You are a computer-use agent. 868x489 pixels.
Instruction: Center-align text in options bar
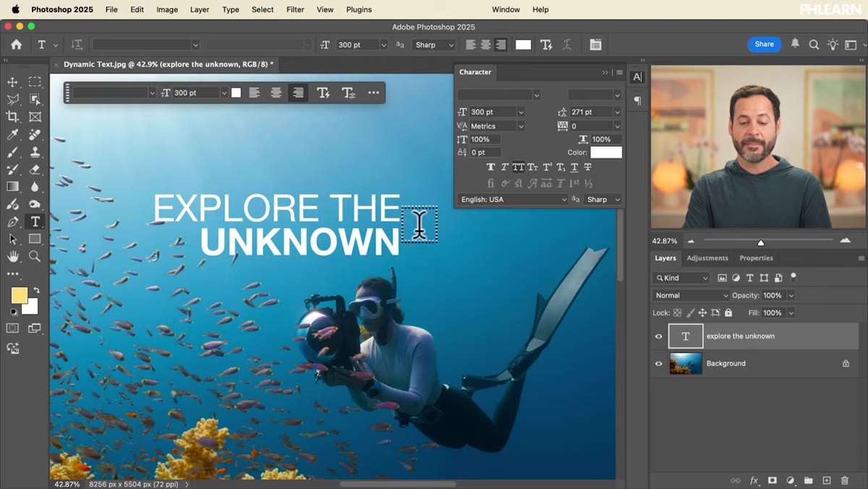tap(485, 45)
